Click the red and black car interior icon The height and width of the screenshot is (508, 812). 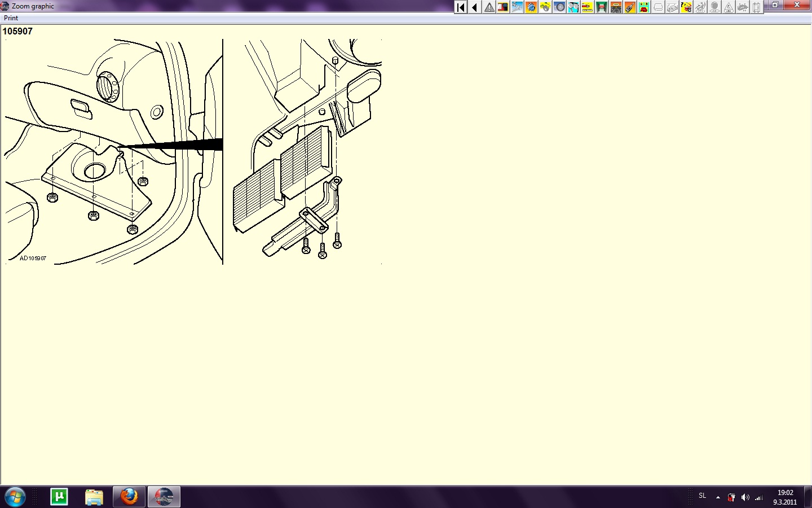pyautogui.click(x=503, y=7)
